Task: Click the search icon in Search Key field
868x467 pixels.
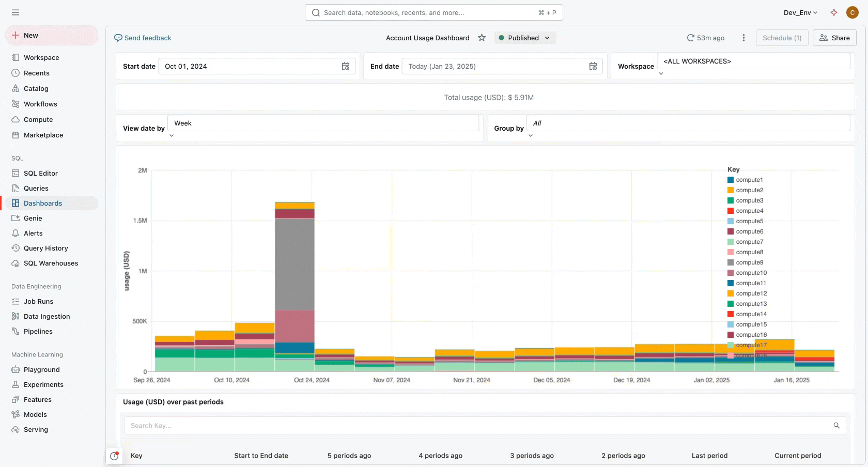Action: 836,426
